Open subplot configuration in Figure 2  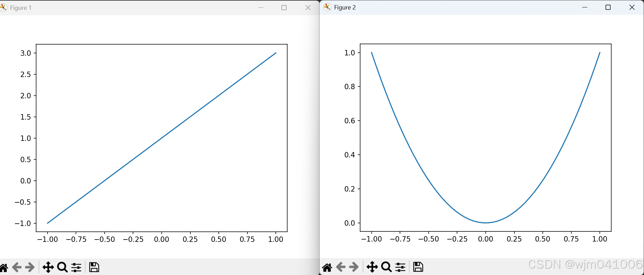(400, 267)
